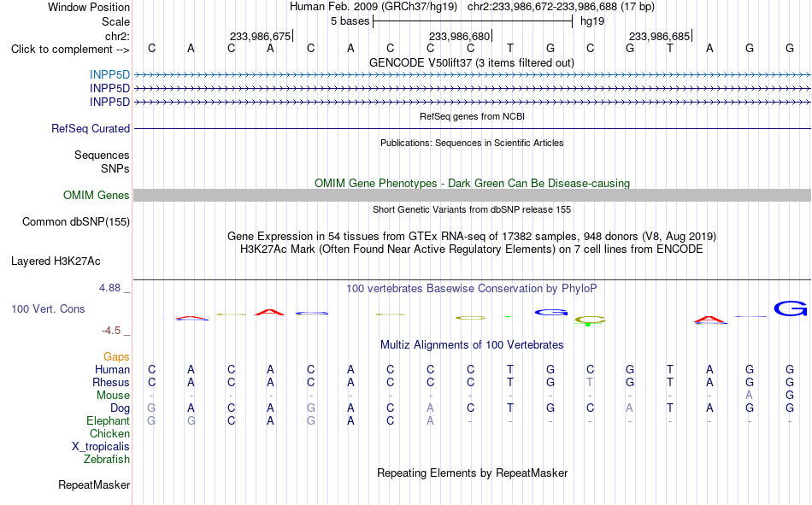Click the SNPs track label
The width and height of the screenshot is (812, 505).
[x=115, y=168]
